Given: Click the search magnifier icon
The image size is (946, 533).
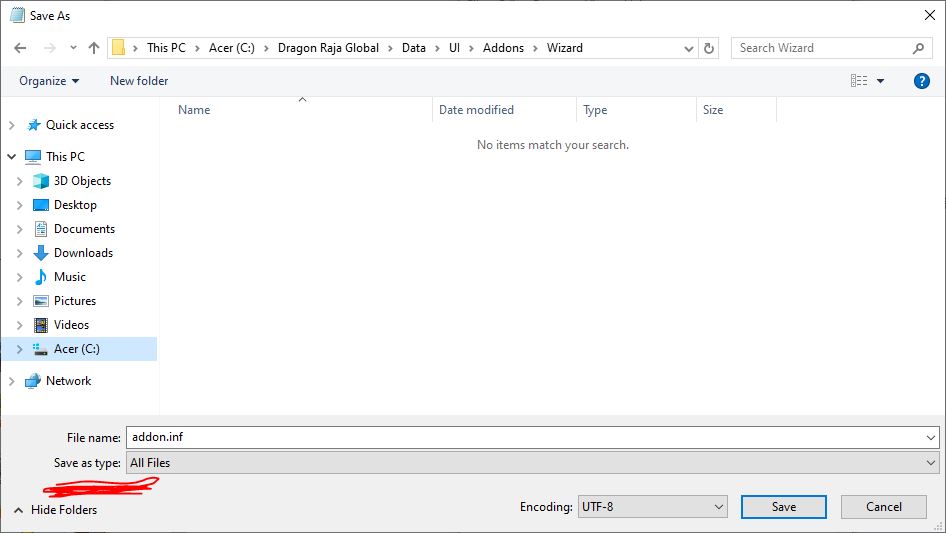Looking at the screenshot, I should click(x=918, y=48).
